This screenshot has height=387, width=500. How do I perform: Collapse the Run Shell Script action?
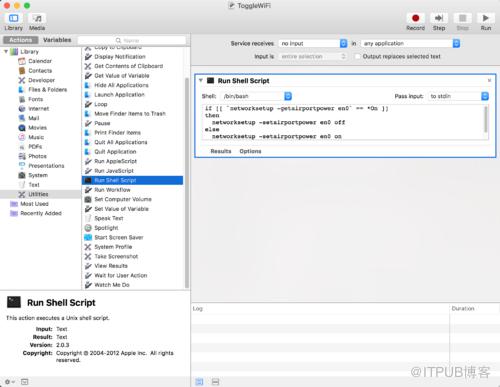click(x=201, y=80)
